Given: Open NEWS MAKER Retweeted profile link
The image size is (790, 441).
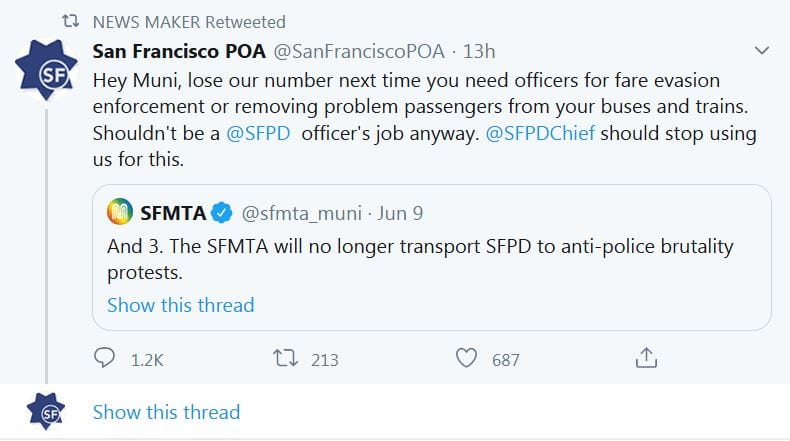Looking at the screenshot, I should pos(188,21).
